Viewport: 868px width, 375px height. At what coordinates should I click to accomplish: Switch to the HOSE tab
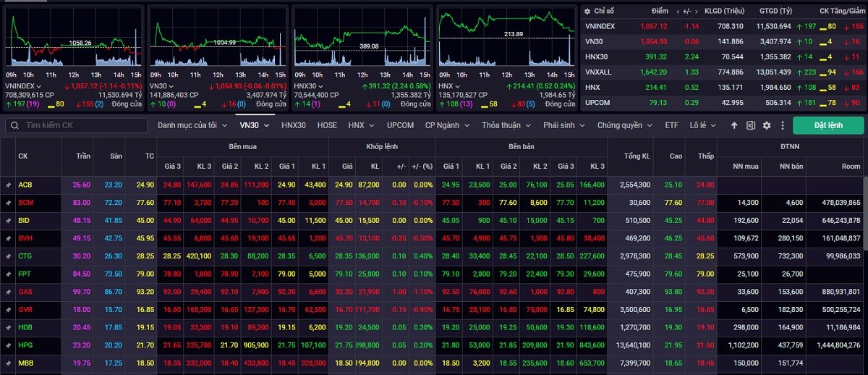coord(327,125)
